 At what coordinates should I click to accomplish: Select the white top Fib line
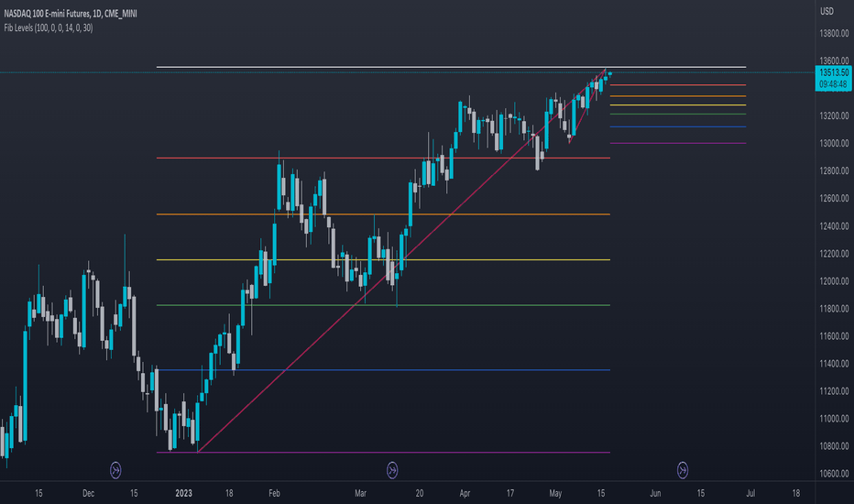click(451, 67)
